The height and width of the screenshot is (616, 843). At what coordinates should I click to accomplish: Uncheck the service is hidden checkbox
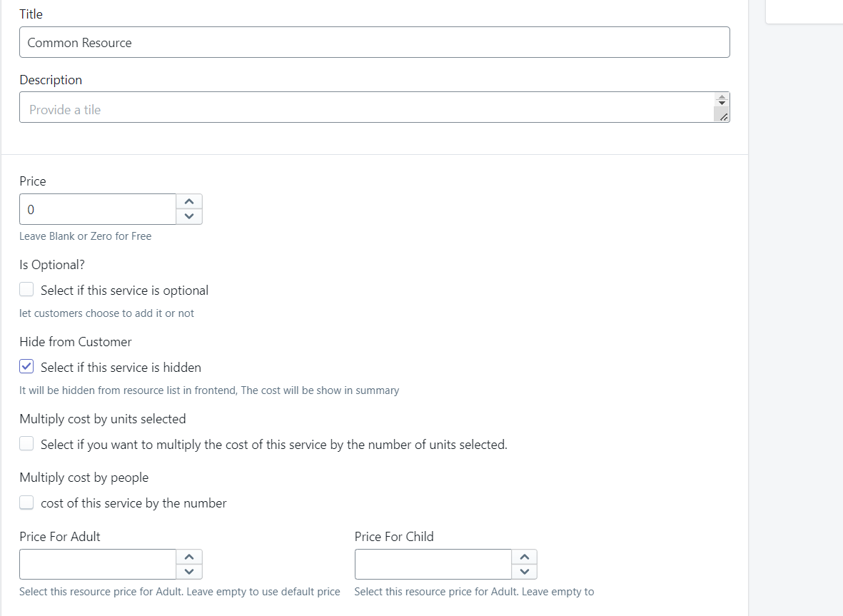click(x=26, y=367)
